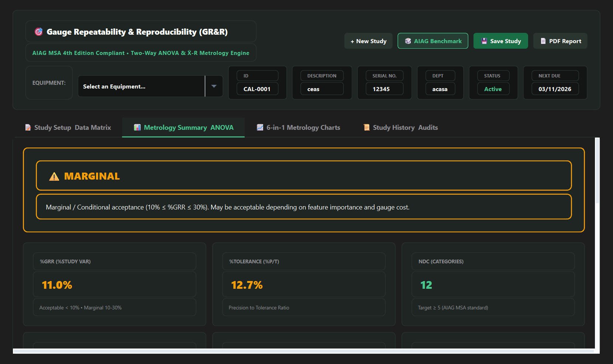This screenshot has width=613, height=364.
Task: Click the STATUS field label
Action: [x=492, y=76]
